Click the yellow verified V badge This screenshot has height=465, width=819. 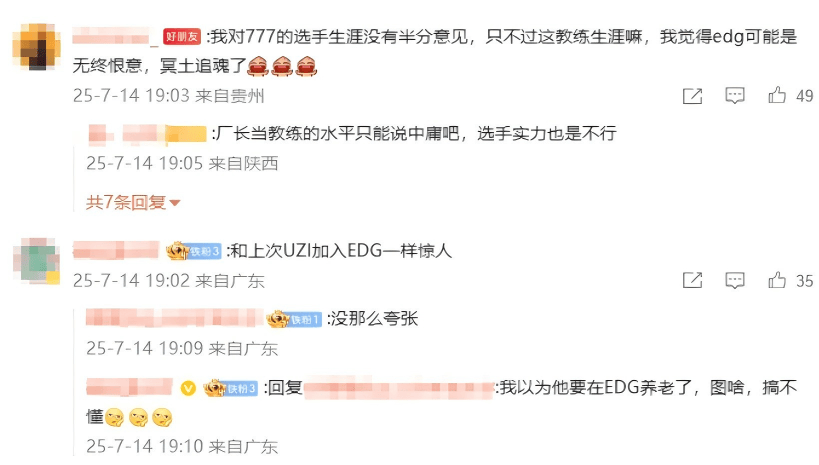[x=188, y=388]
